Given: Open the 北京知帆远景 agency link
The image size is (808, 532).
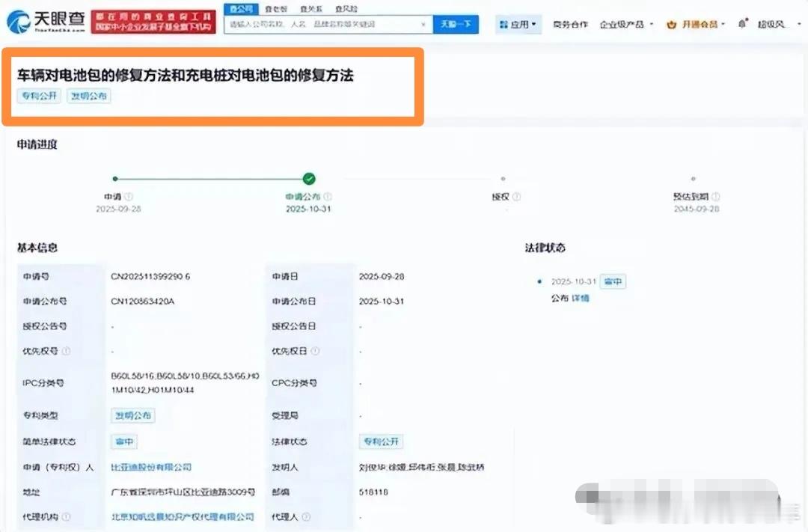Looking at the screenshot, I should point(183,516).
